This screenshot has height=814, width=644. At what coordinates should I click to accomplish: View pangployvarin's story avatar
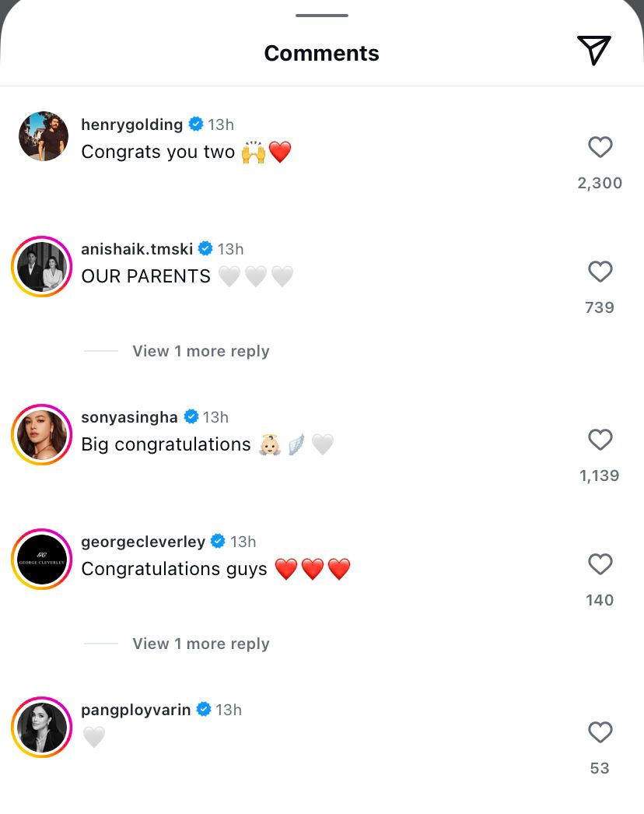(42, 727)
